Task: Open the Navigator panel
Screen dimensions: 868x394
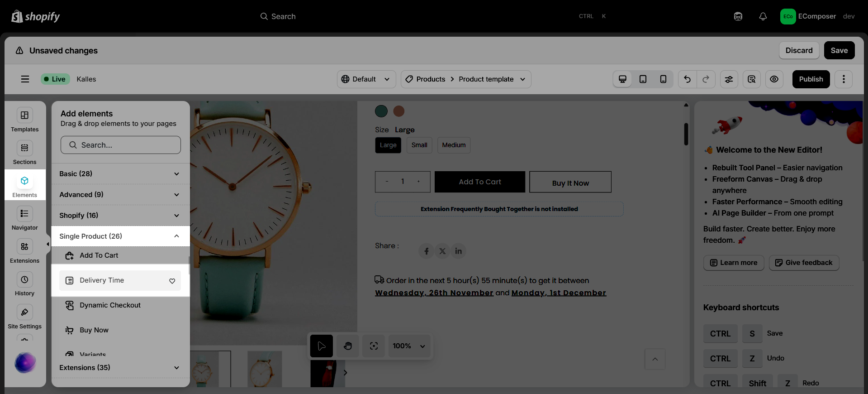Action: [x=24, y=218]
